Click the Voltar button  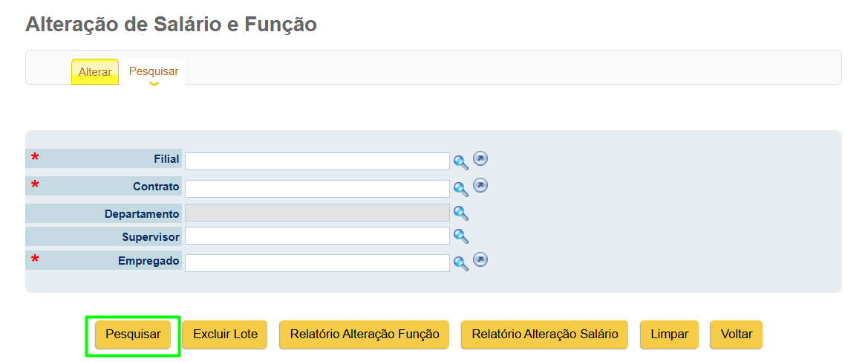737,334
